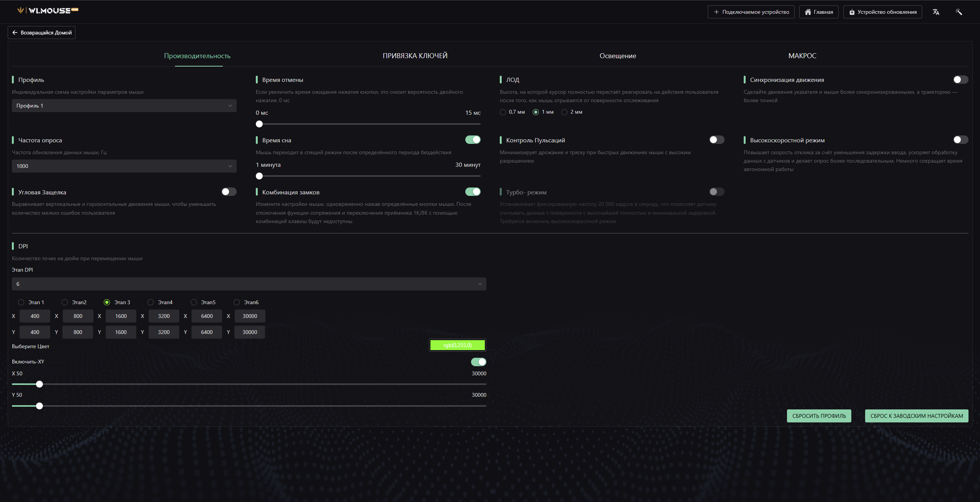Enable Синхронизация движения toggle
980x502 pixels.
pyautogui.click(x=960, y=80)
